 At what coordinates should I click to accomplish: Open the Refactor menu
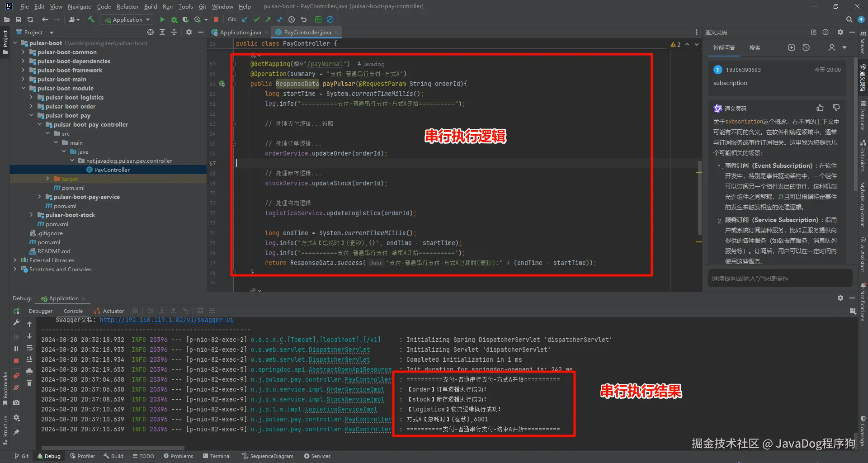(x=127, y=6)
